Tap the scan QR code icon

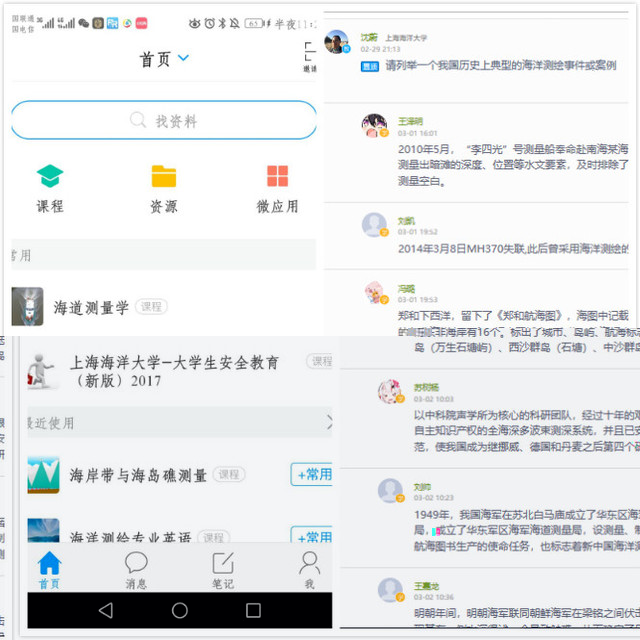[x=310, y=52]
